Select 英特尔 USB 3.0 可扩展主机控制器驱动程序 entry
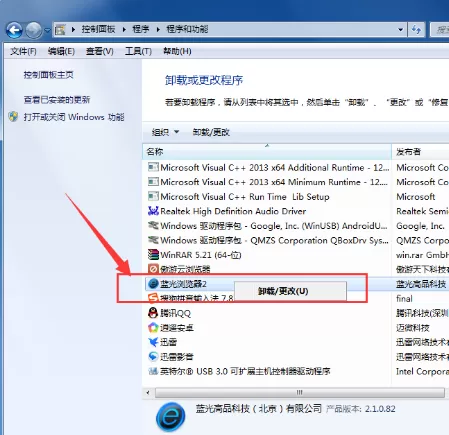 [x=245, y=371]
